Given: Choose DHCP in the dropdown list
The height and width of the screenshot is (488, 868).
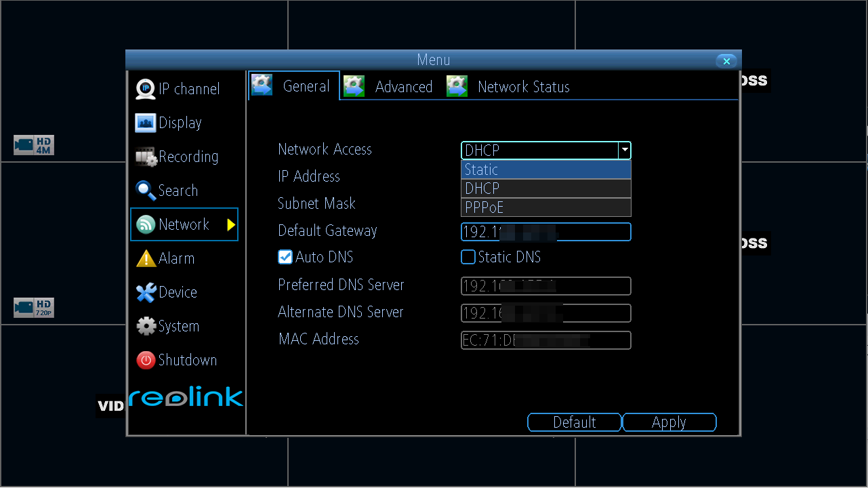Looking at the screenshot, I should (546, 188).
